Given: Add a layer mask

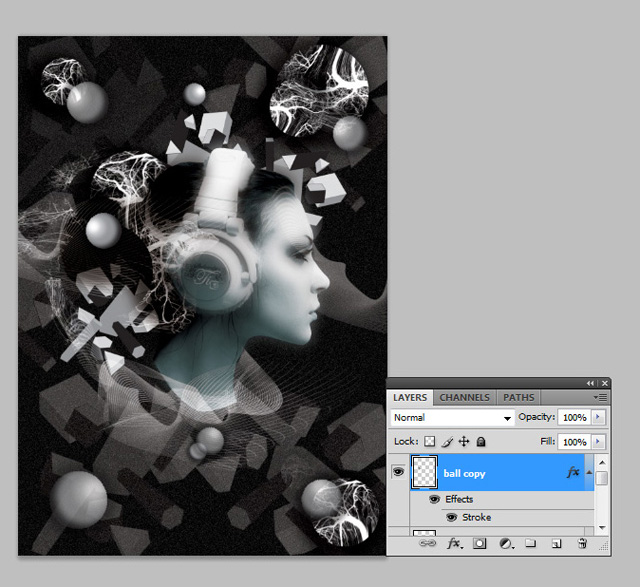Looking at the screenshot, I should point(480,544).
